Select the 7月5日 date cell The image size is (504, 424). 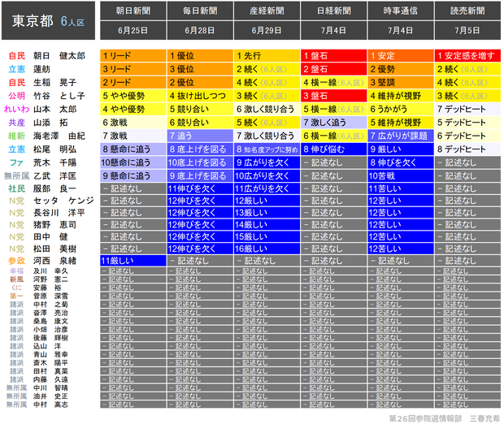point(467,31)
